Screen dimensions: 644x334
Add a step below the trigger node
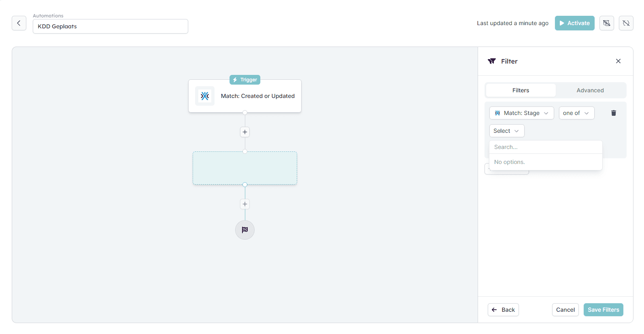(245, 132)
